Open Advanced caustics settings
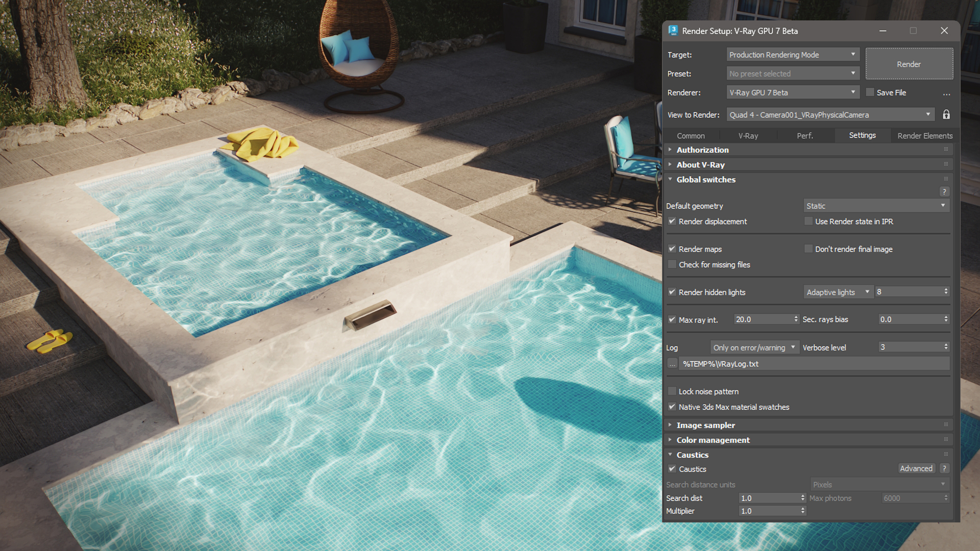The image size is (980, 551). [916, 468]
